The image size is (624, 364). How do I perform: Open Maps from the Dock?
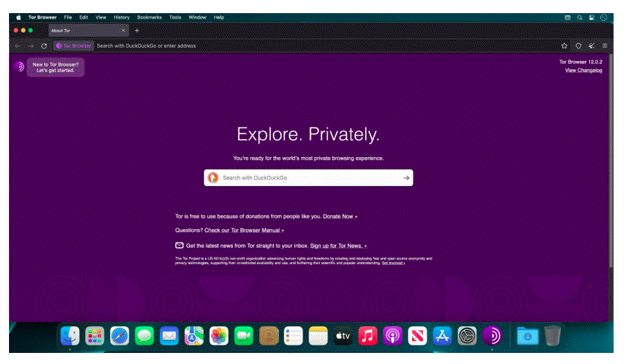point(194,336)
